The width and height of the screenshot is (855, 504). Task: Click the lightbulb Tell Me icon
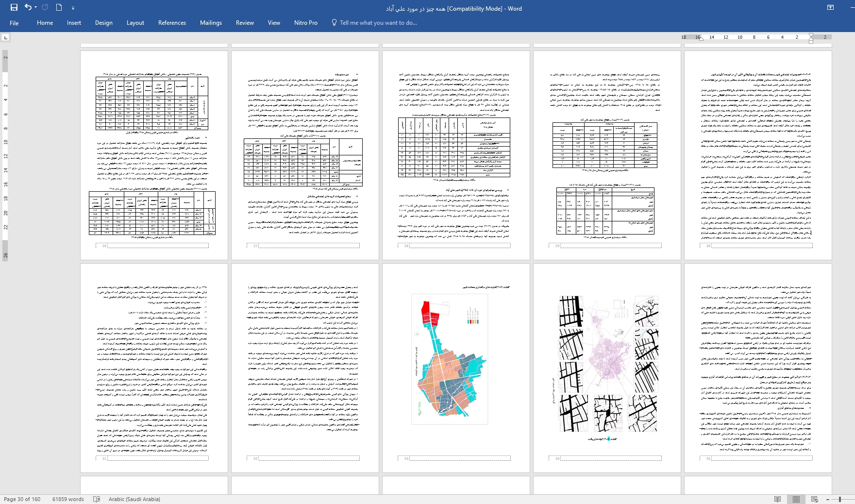[x=334, y=23]
